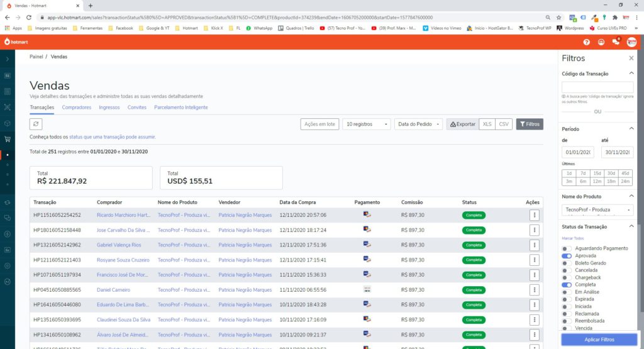The width and height of the screenshot is (644, 349).
Task: Close the Filtros panel
Action: point(631,58)
